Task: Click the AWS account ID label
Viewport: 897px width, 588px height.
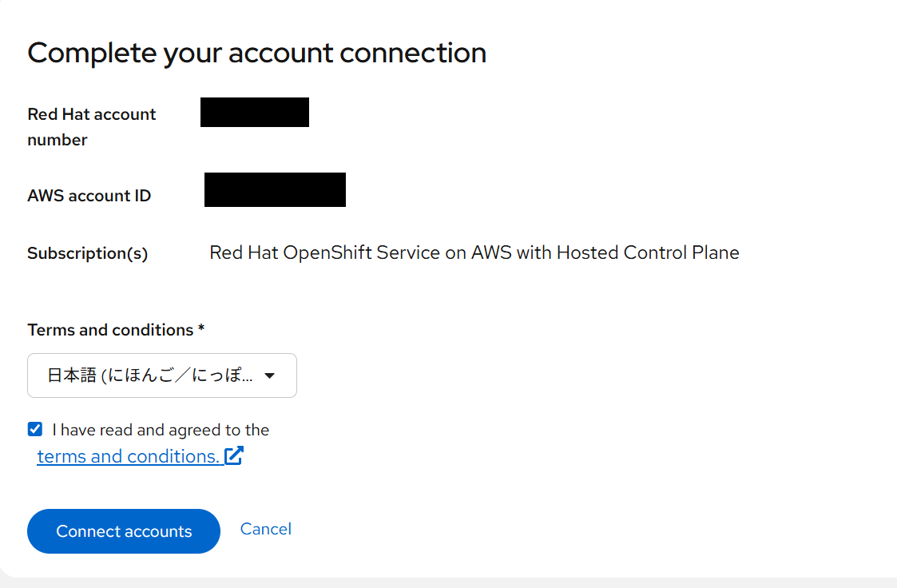Action: point(89,196)
